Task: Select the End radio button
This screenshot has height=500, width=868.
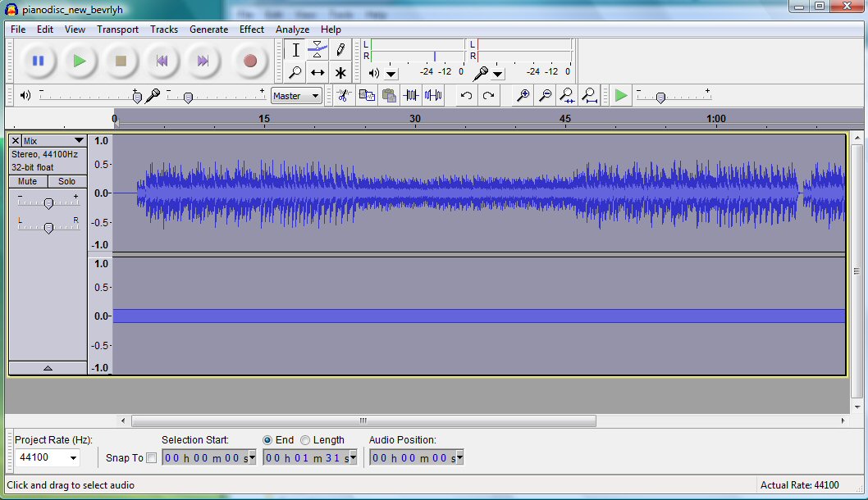Action: click(267, 440)
